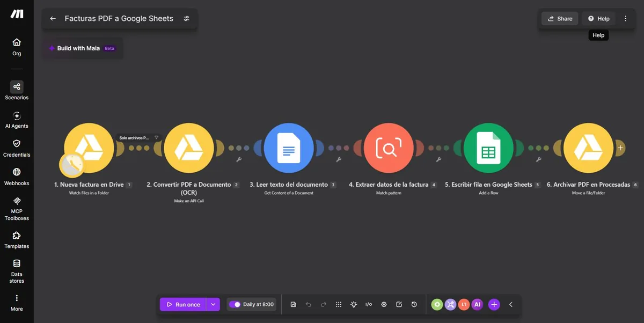644x323 pixels.
Task: Add another module after Archivar PDF
Action: pyautogui.click(x=620, y=148)
